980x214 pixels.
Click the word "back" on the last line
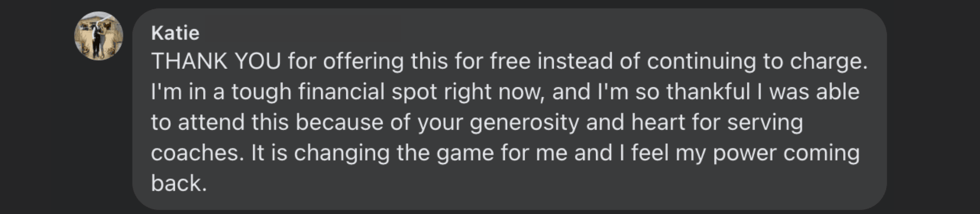click(176, 183)
